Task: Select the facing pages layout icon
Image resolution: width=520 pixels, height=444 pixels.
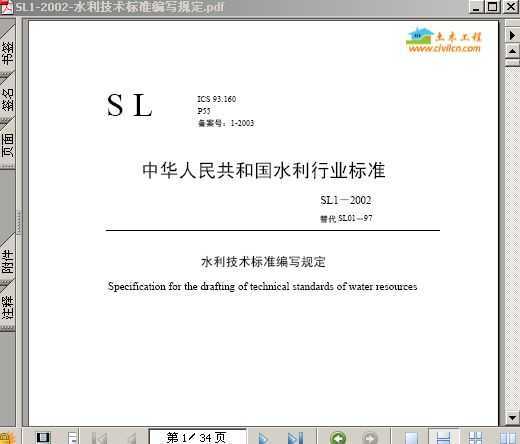Action: (x=508, y=437)
